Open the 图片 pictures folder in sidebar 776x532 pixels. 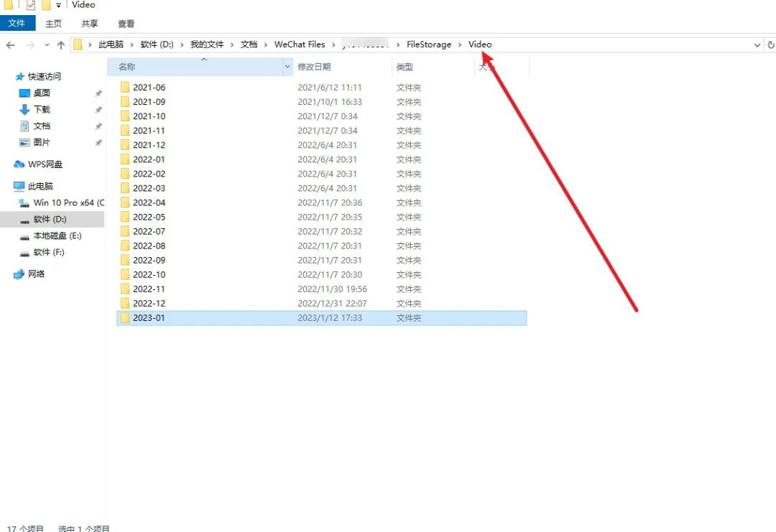42,142
